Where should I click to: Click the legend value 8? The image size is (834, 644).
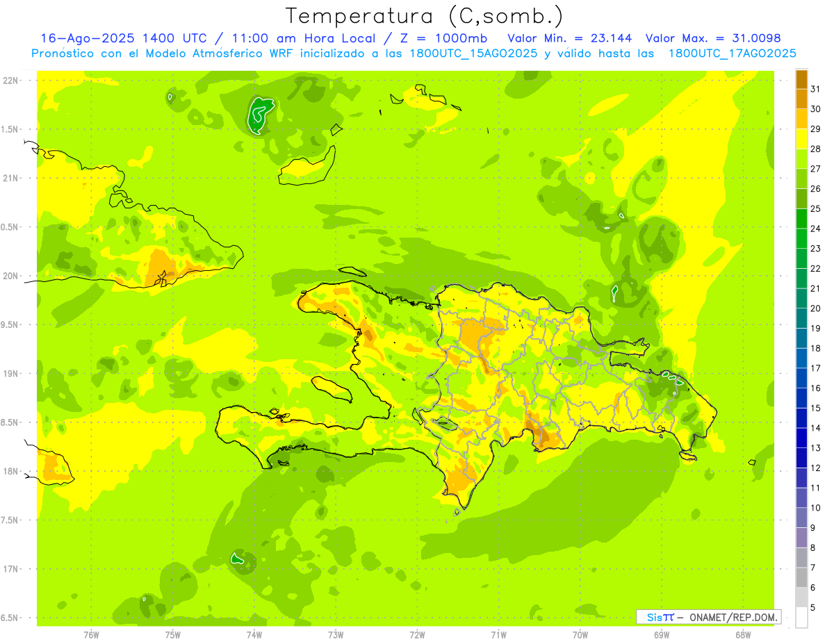click(813, 547)
